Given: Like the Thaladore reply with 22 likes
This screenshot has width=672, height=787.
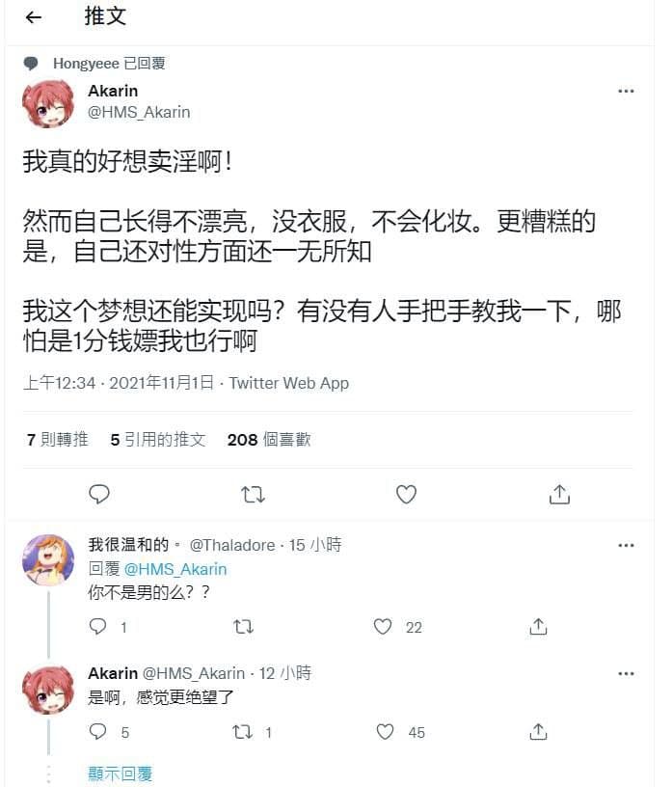Looking at the screenshot, I should click(x=383, y=626).
